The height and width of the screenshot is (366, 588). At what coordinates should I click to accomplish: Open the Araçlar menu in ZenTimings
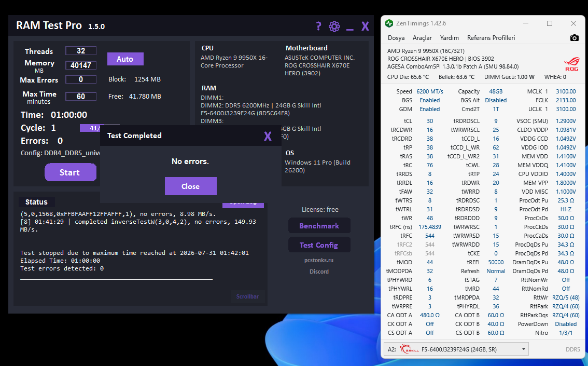(422, 38)
